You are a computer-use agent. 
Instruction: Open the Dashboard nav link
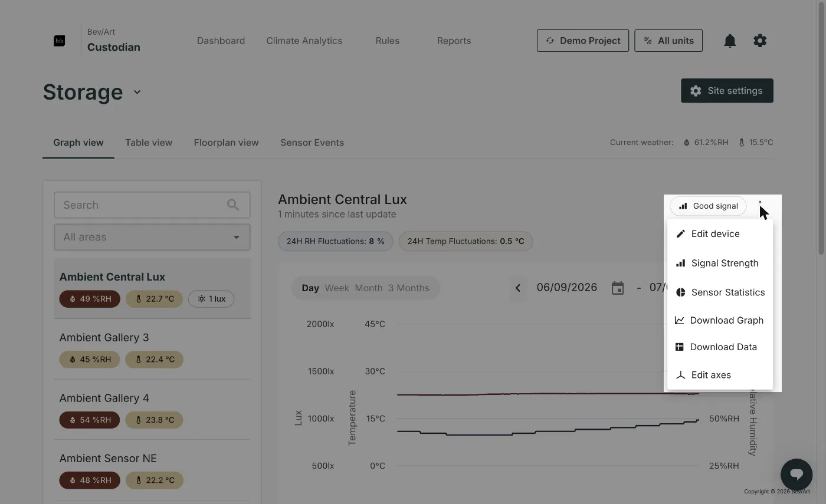tap(221, 41)
